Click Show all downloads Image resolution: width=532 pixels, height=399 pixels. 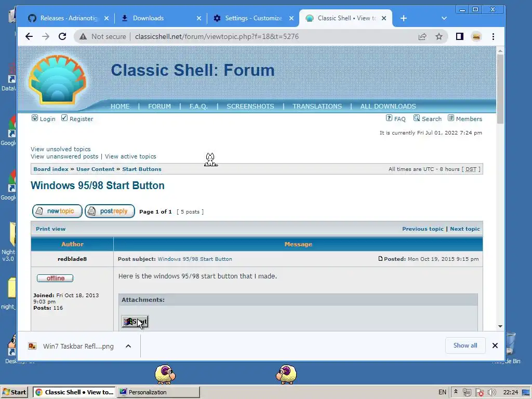[465, 345]
